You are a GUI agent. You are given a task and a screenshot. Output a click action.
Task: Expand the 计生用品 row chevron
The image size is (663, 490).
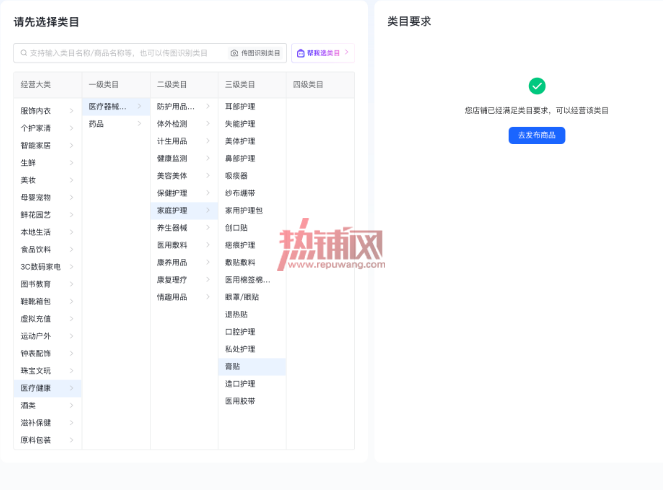point(208,141)
